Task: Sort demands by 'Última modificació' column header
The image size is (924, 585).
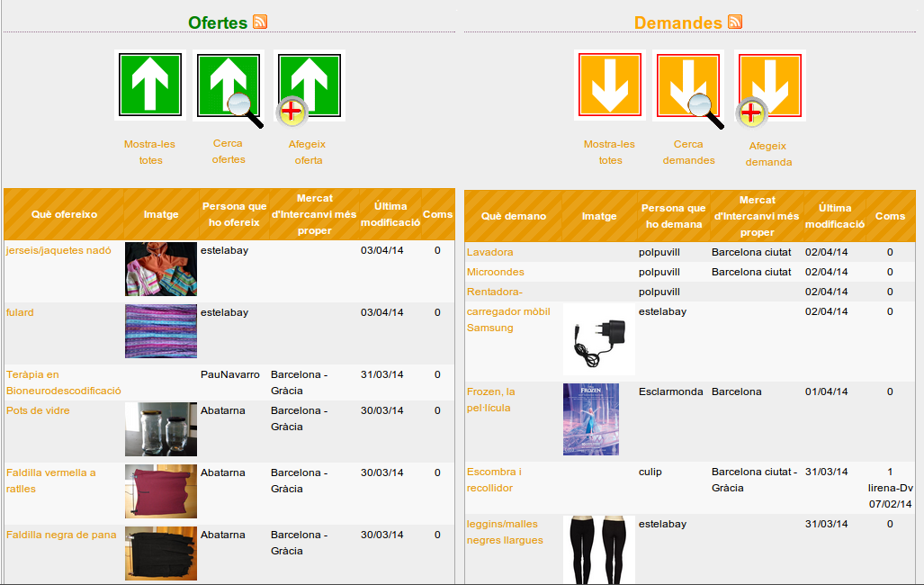Action: [x=835, y=215]
